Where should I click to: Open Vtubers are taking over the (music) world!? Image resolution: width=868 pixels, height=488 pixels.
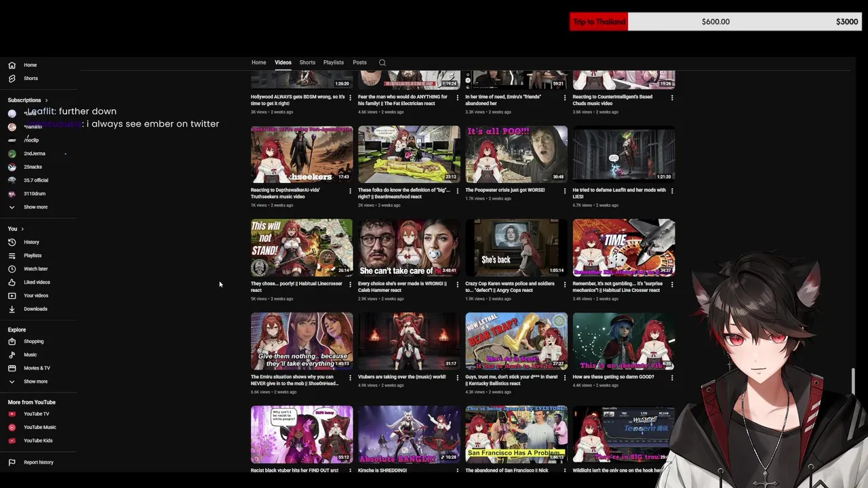[402, 377]
